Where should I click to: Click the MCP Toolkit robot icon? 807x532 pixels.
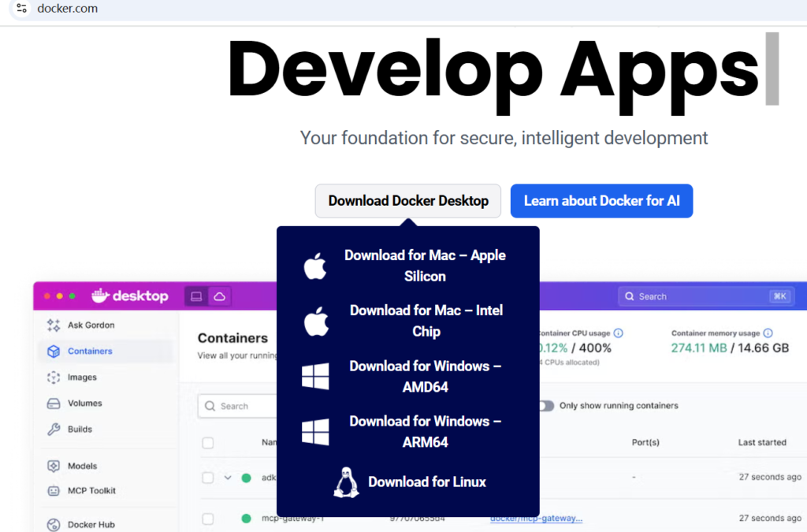tap(54, 491)
